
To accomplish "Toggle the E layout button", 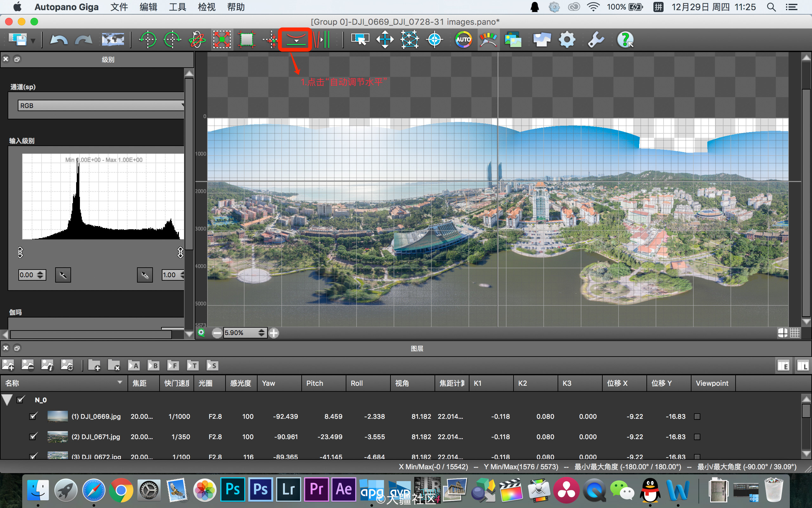I will 783,365.
